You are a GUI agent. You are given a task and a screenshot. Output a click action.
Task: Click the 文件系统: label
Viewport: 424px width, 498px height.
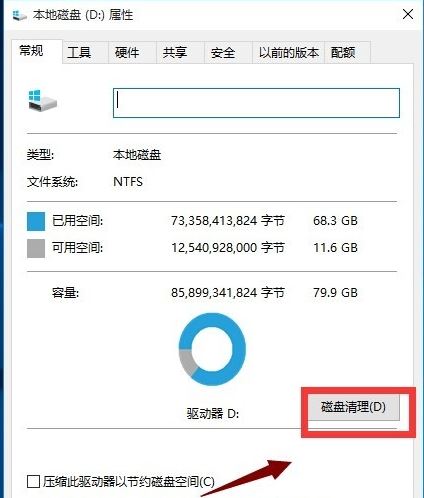(52, 182)
